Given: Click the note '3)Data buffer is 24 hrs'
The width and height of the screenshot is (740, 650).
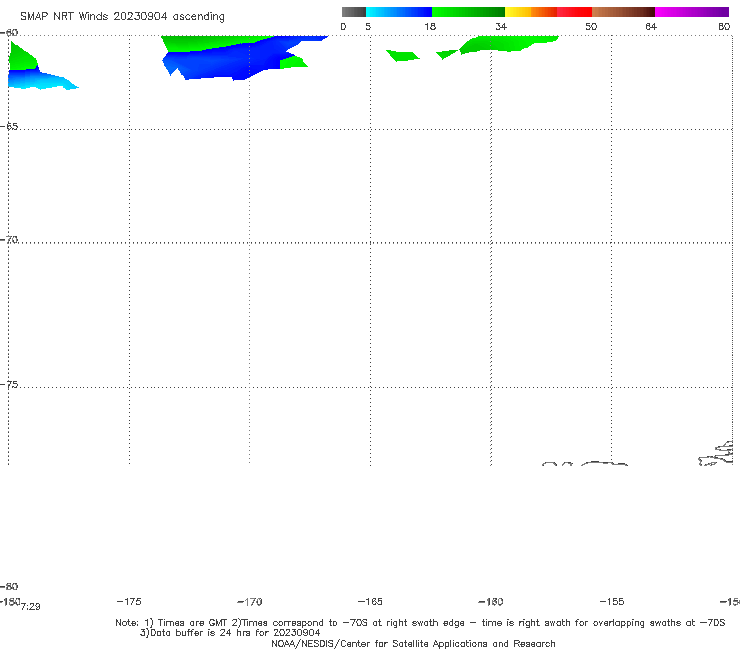Looking at the screenshot, I should [230, 633].
